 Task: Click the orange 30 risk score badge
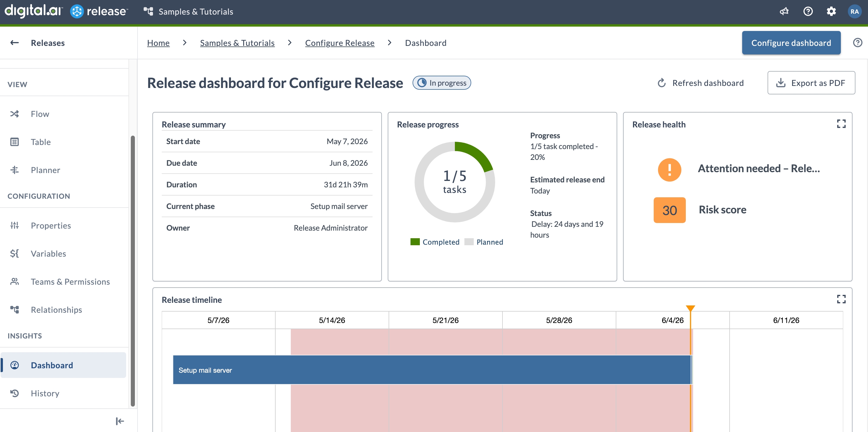(x=669, y=210)
